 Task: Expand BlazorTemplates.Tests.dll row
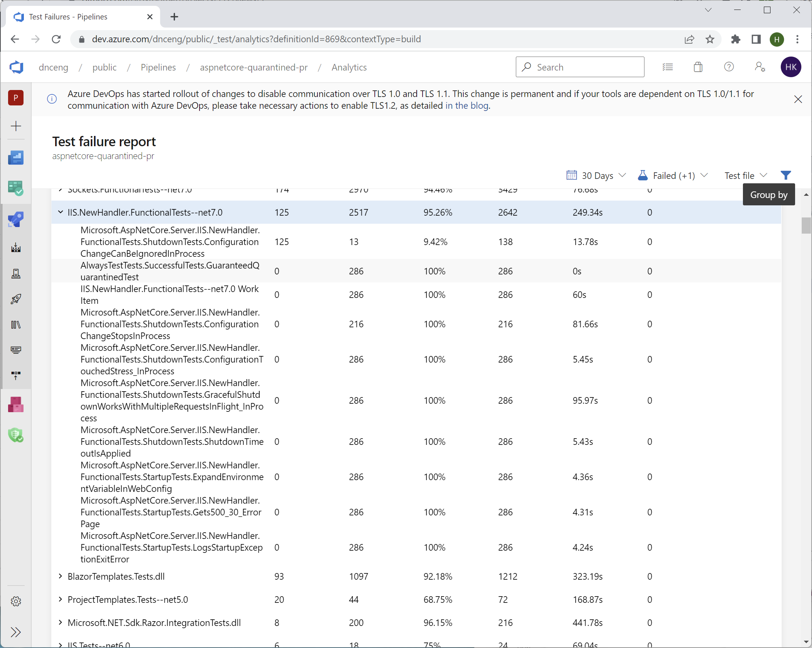click(60, 576)
